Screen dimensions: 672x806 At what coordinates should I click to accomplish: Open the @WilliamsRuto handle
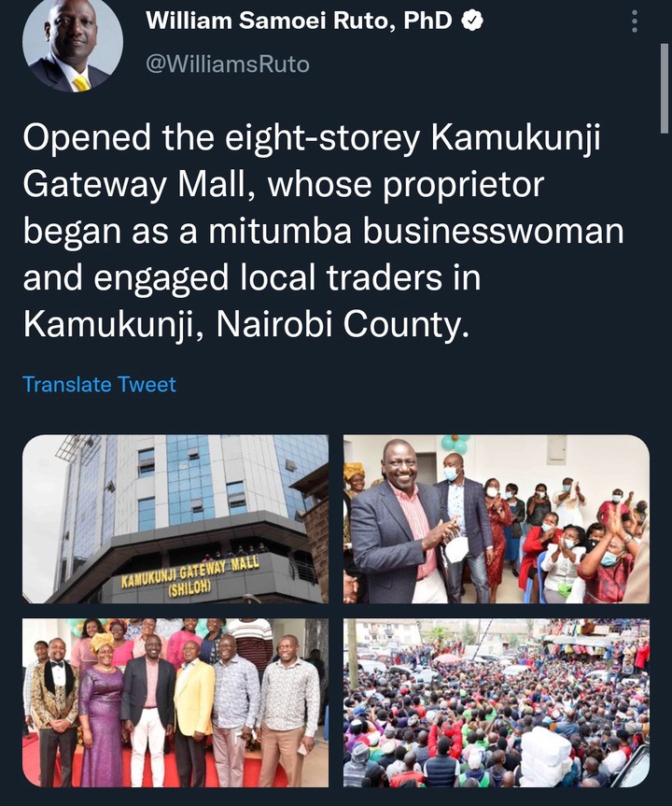[x=228, y=64]
